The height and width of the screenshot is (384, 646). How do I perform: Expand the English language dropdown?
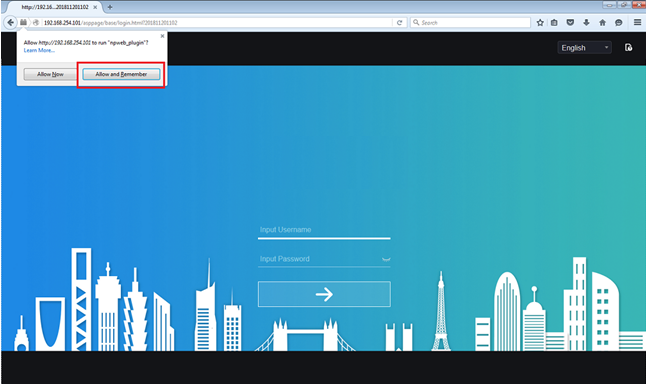pyautogui.click(x=584, y=48)
